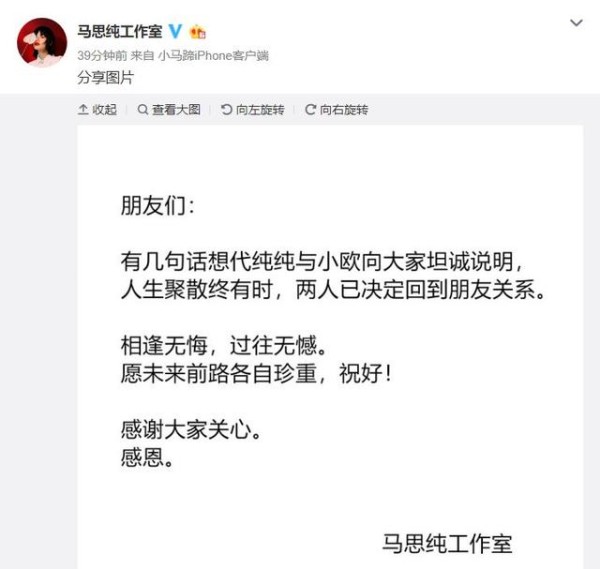Click the 马思纯工作室 signature in the image
This screenshot has height=569, width=600.
447,543
